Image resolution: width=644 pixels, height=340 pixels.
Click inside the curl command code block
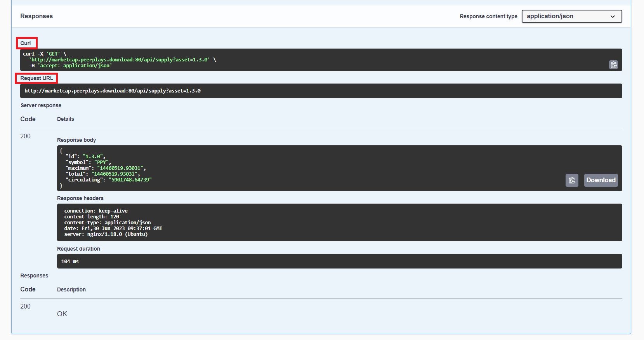(311, 60)
